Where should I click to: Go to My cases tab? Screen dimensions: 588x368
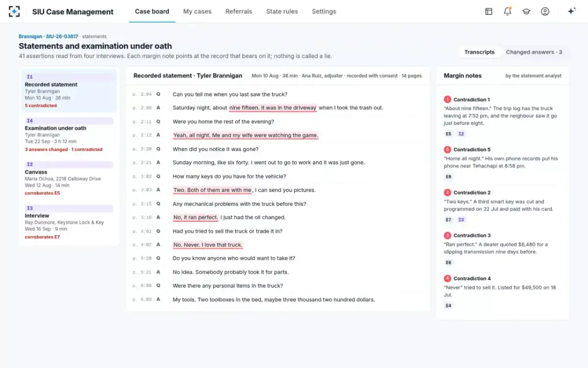click(x=197, y=11)
